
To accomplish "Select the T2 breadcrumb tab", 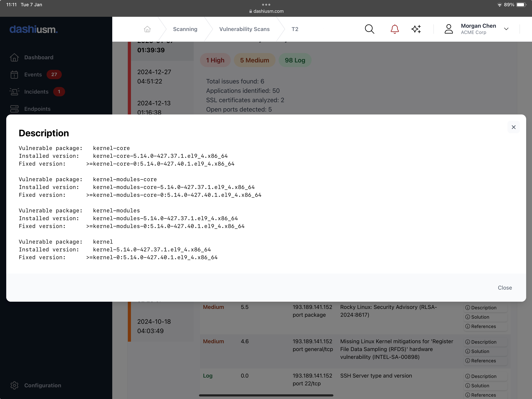I will pos(294,29).
